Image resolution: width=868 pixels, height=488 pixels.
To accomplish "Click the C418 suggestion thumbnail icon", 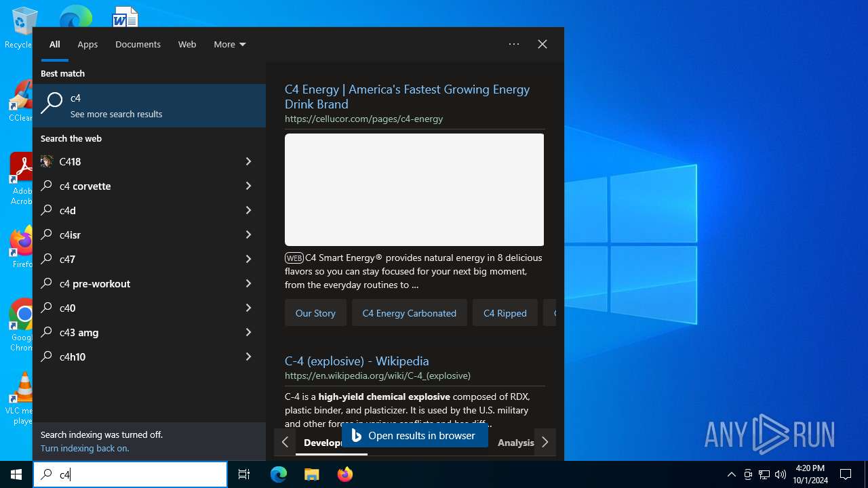I will (47, 161).
